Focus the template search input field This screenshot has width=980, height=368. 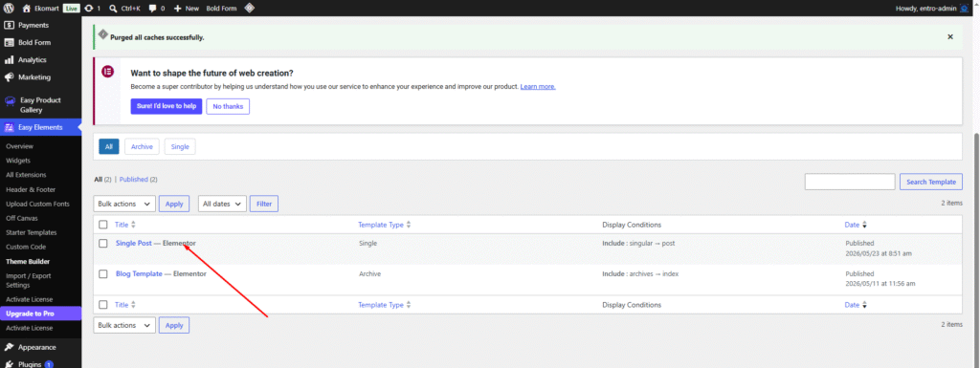coord(850,182)
